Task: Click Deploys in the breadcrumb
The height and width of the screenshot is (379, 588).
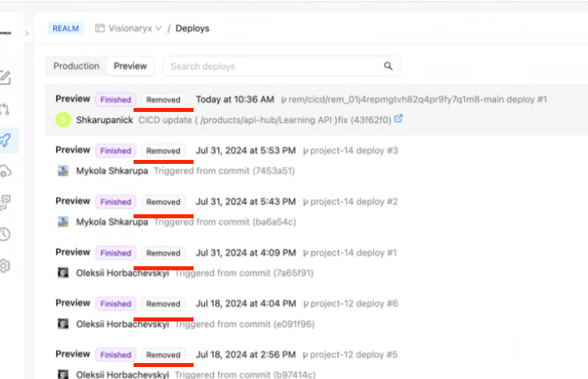Action: (192, 28)
